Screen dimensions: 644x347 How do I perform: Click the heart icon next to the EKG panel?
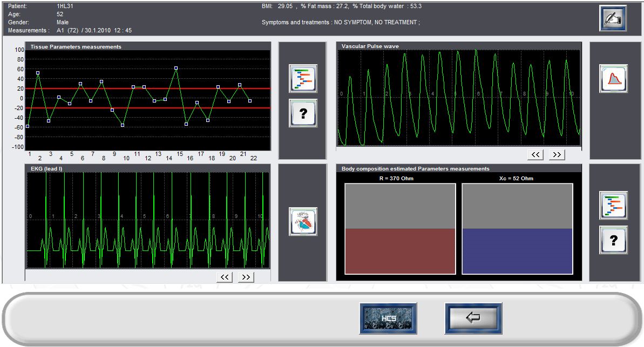click(x=303, y=221)
